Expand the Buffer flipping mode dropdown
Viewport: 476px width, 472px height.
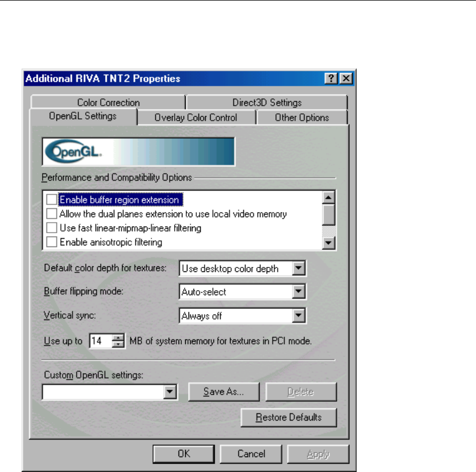pos(299,291)
